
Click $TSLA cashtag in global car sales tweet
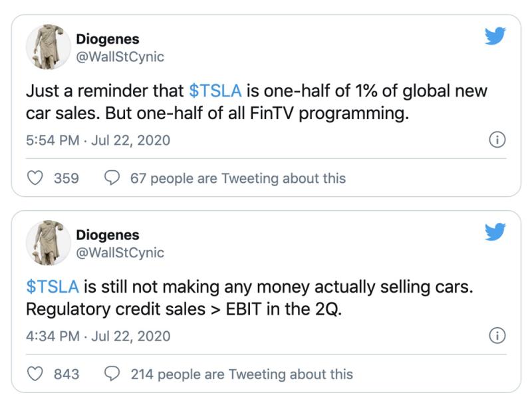click(x=215, y=91)
